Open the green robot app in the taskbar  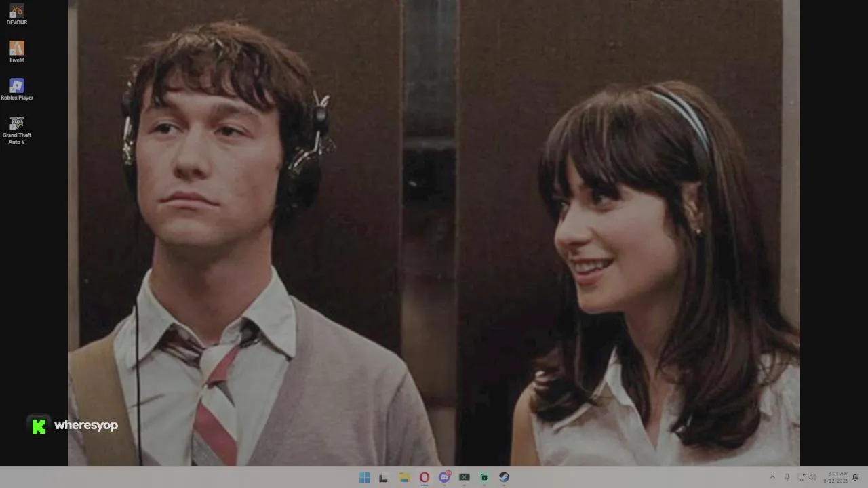pos(484,477)
